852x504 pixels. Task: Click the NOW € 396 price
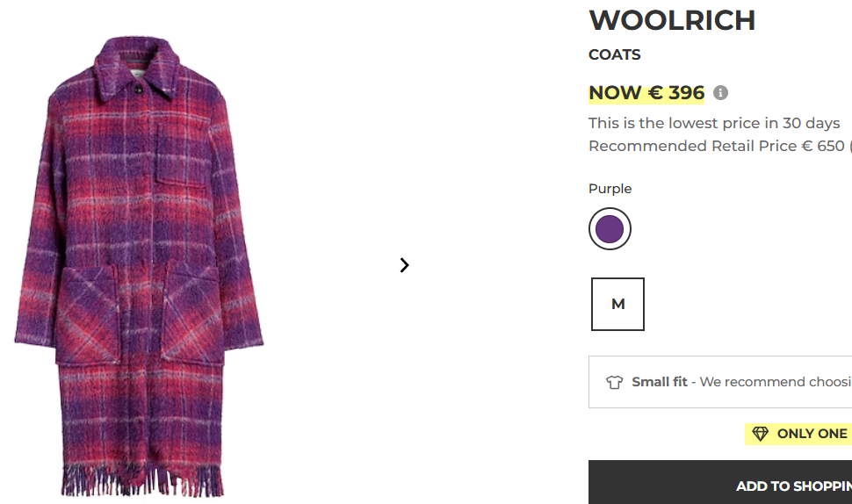[x=646, y=93]
